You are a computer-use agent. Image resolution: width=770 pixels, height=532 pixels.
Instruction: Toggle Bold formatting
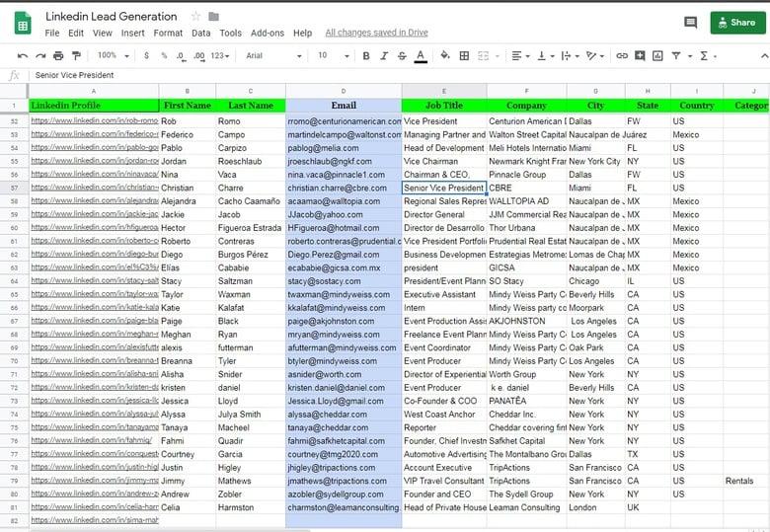coord(366,56)
